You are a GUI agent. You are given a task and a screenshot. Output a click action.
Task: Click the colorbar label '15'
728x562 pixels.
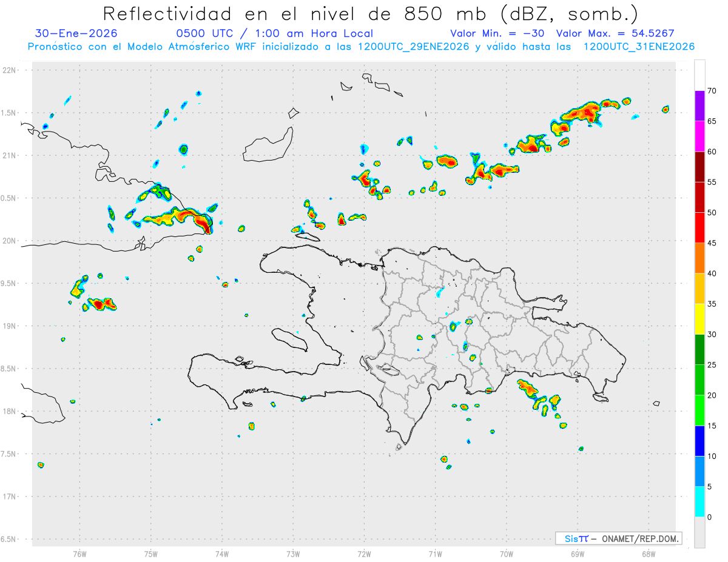tap(712, 426)
